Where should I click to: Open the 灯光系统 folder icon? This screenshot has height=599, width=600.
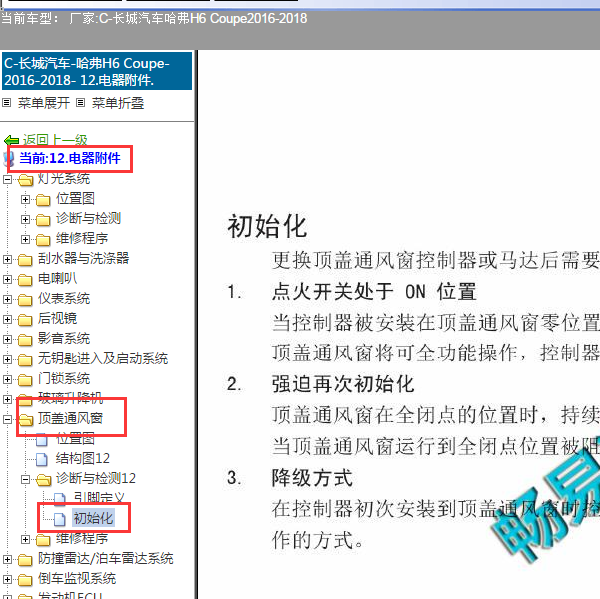[x=25, y=180]
